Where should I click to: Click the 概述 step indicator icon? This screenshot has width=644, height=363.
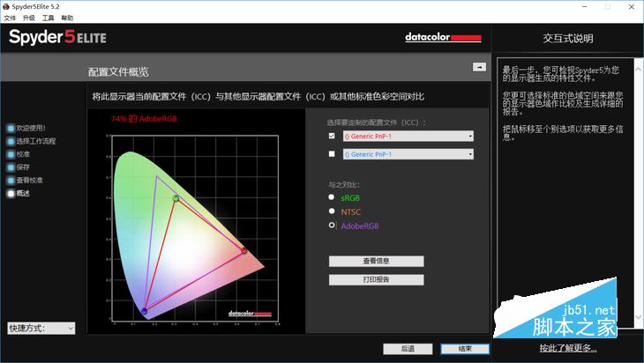(11, 194)
